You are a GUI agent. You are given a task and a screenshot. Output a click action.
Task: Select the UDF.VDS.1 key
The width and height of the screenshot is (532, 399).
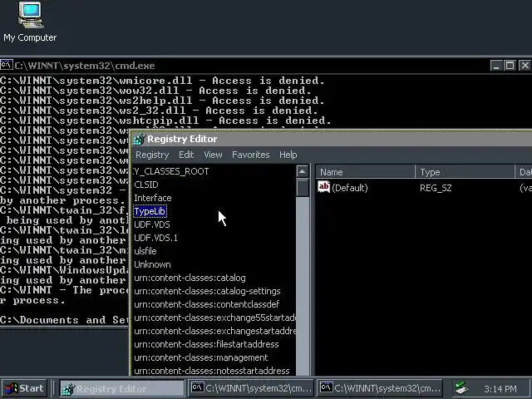(x=155, y=238)
